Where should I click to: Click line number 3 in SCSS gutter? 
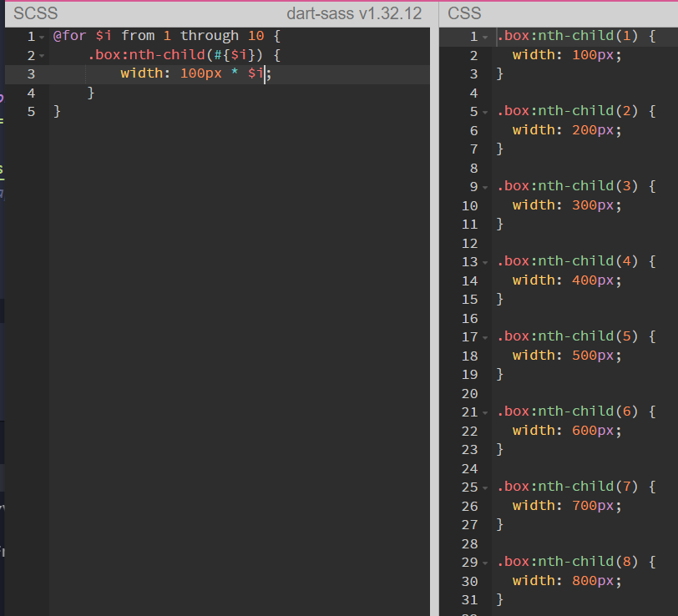click(31, 74)
